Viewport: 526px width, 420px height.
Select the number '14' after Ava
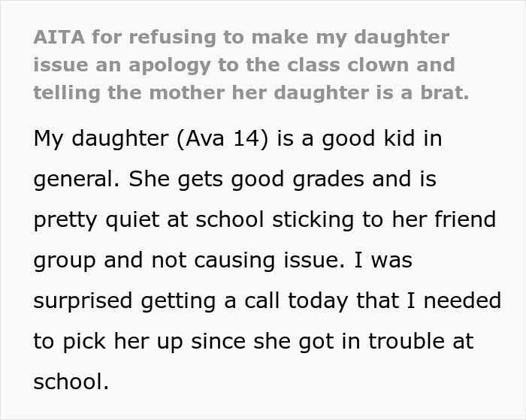pos(246,138)
